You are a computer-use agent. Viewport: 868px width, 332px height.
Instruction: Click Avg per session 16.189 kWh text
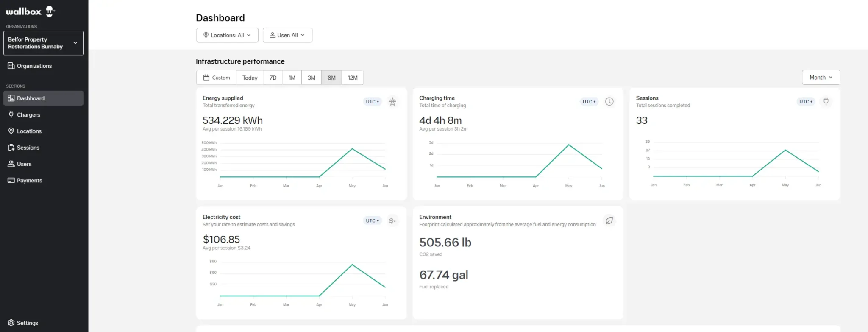click(232, 129)
